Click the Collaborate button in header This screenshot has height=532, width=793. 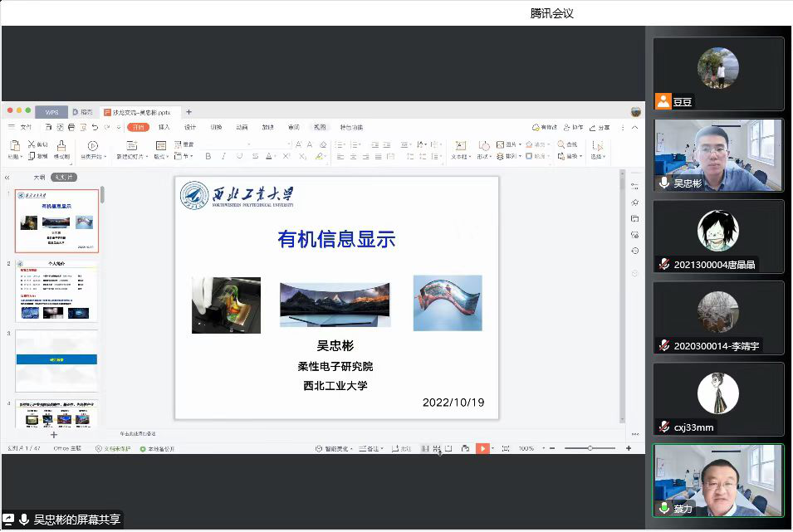pos(573,127)
